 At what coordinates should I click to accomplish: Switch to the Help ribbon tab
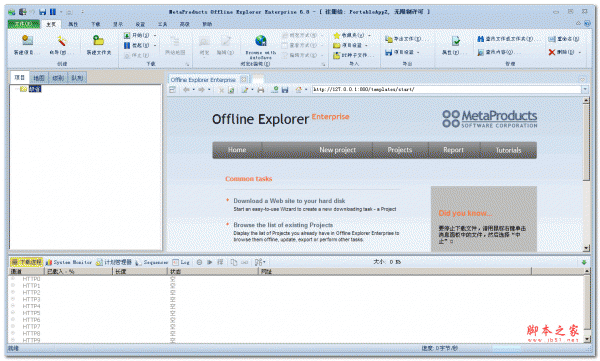click(x=207, y=24)
